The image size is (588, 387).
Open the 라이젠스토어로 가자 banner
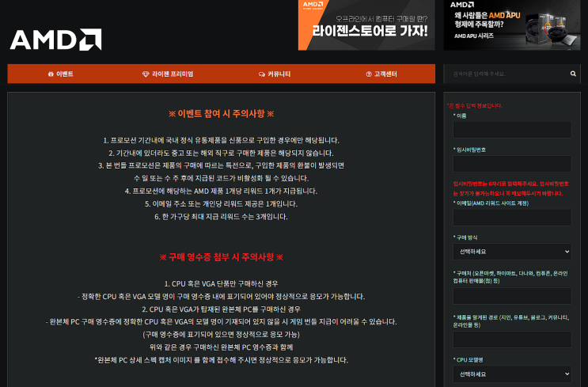click(366, 25)
